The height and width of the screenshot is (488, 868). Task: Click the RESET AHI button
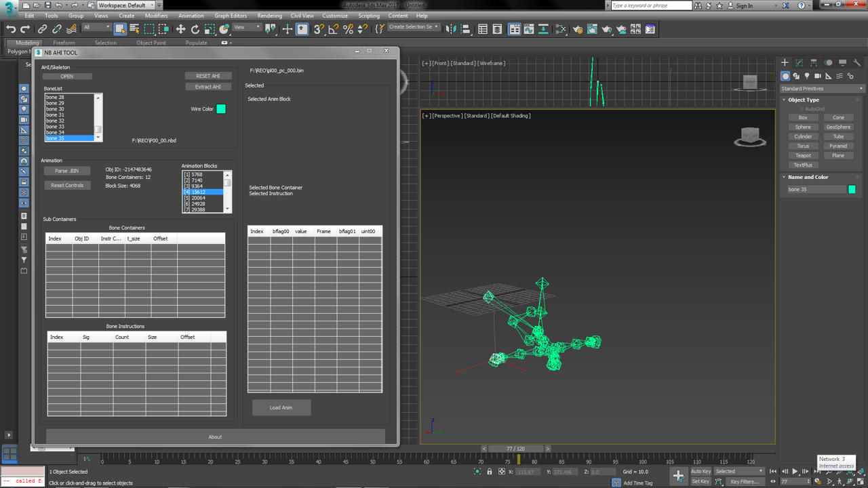click(x=208, y=76)
